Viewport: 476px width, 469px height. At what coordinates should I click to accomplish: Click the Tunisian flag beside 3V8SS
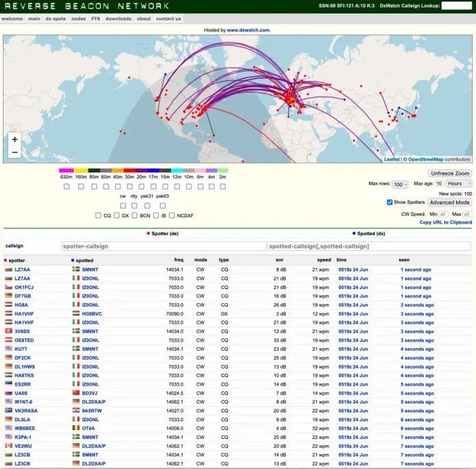8,332
